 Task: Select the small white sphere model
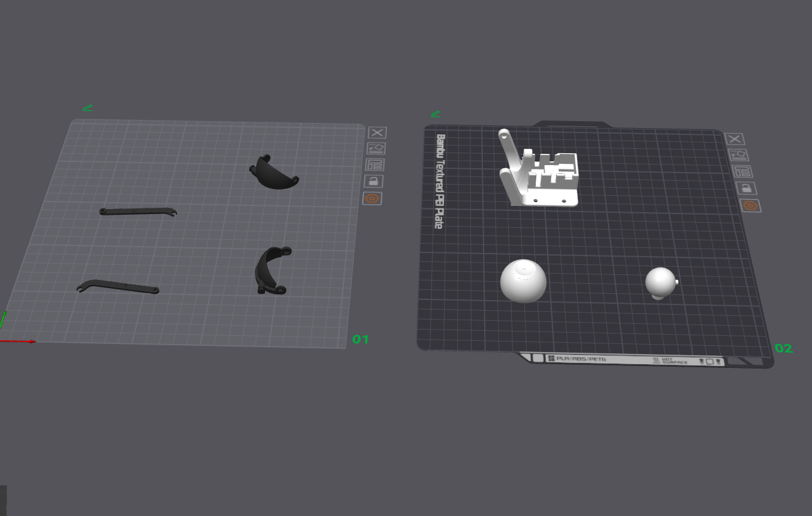click(x=661, y=283)
